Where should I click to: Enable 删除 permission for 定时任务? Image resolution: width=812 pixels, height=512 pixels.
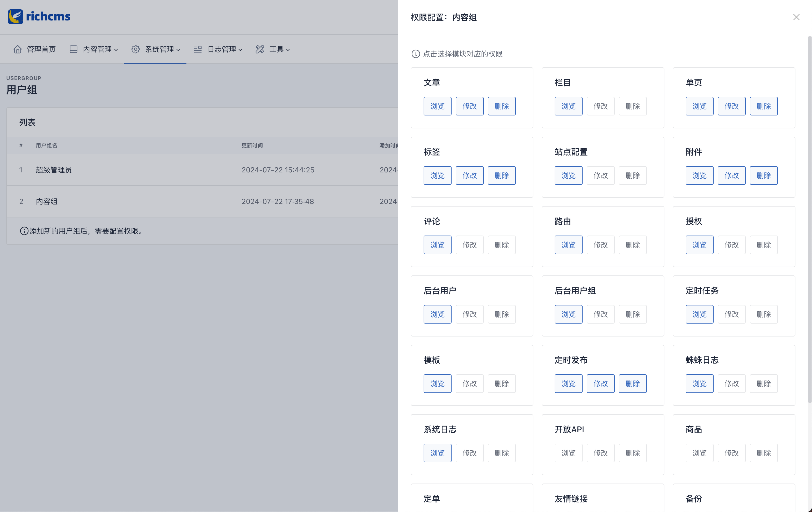click(x=763, y=314)
